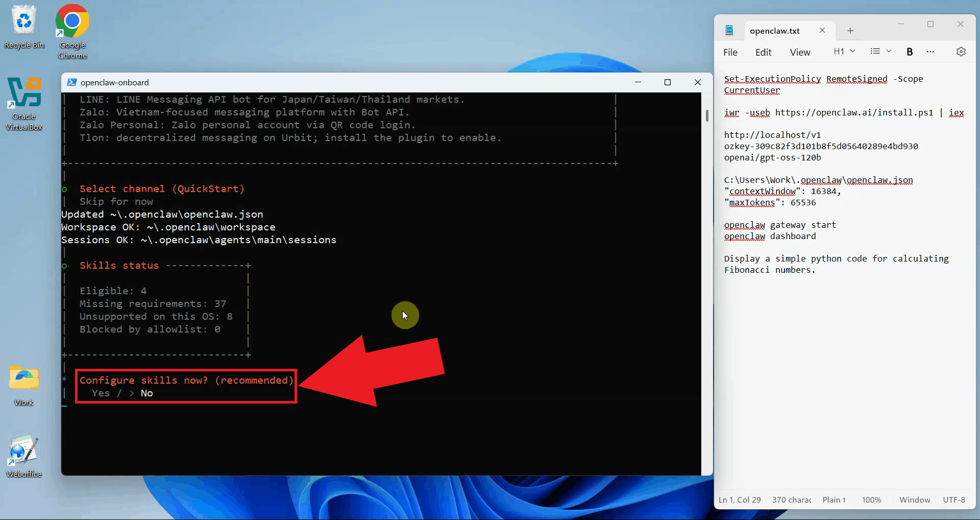Expand the H1 heading dropdown
The image size is (980, 520).
[x=844, y=52]
